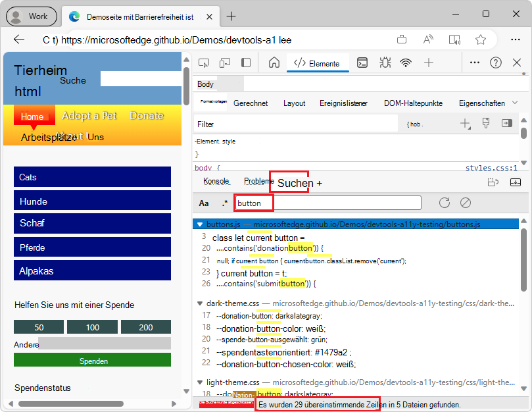Open the DOM-Haltepunkte tab
532x412 pixels.
pos(413,103)
